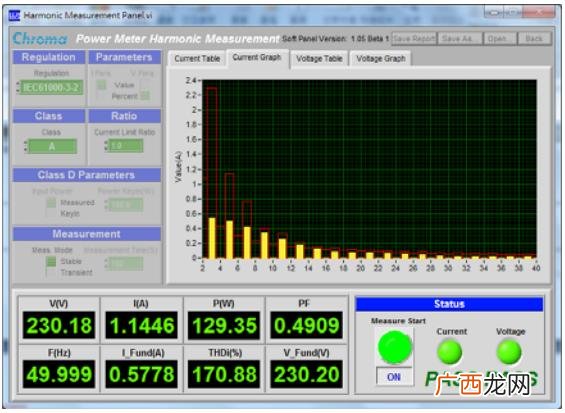Click the P(W) reading 129.35
Viewport: 565px width, 413px height.
click(224, 325)
